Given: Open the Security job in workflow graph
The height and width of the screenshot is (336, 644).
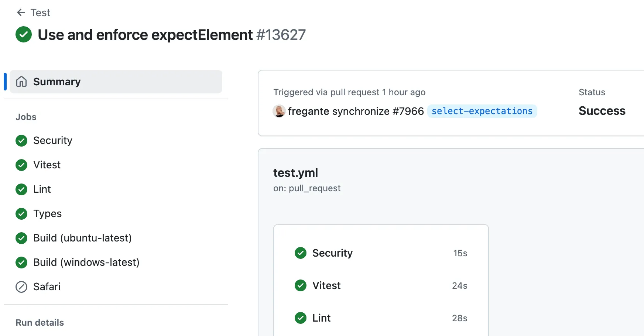Looking at the screenshot, I should (332, 253).
